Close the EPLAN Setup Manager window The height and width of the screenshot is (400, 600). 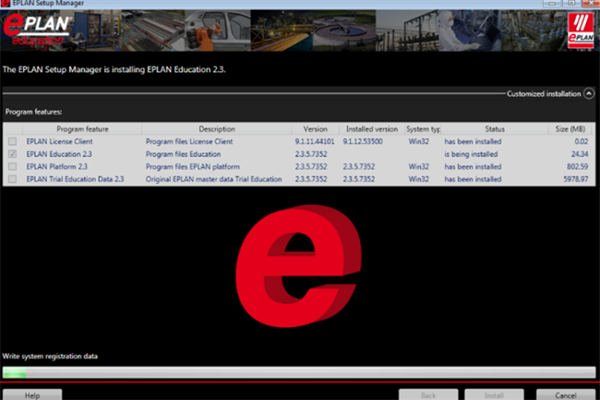point(589,5)
